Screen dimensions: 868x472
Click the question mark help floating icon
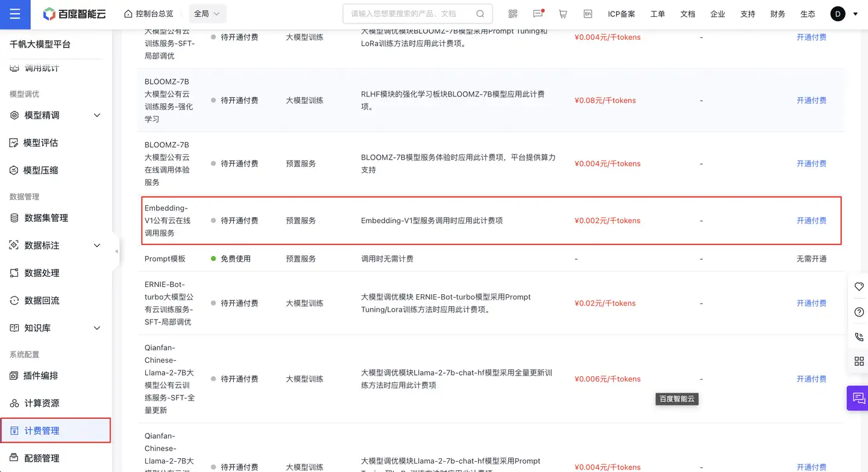[860, 312]
